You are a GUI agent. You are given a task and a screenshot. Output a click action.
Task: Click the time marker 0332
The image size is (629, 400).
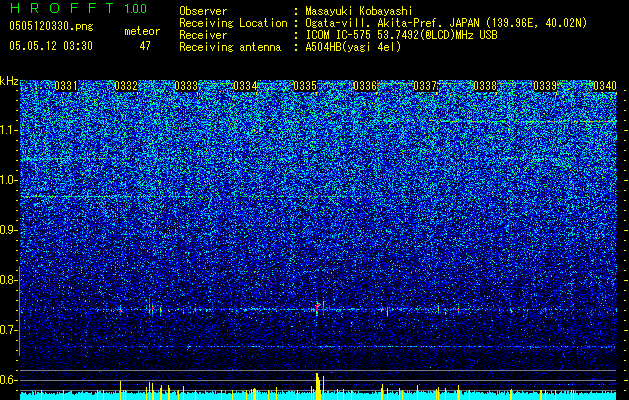[x=126, y=86]
